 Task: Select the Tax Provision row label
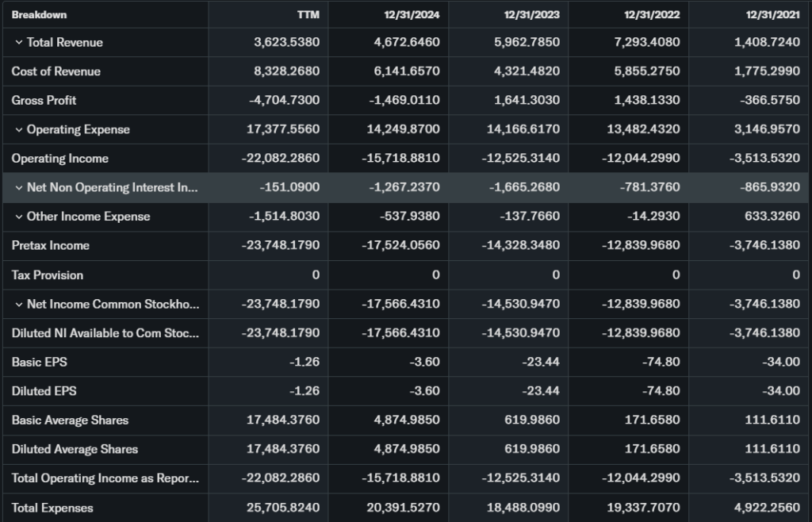(47, 275)
